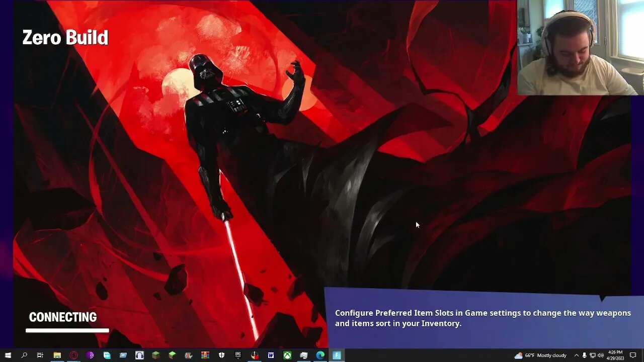
Task: Launch the Opera GX browser icon
Action: (x=73, y=355)
